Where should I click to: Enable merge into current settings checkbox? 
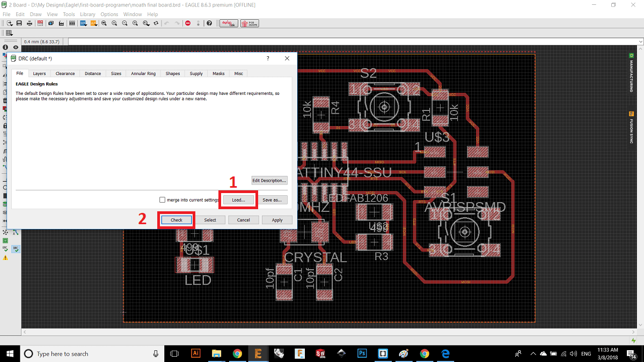click(x=163, y=200)
